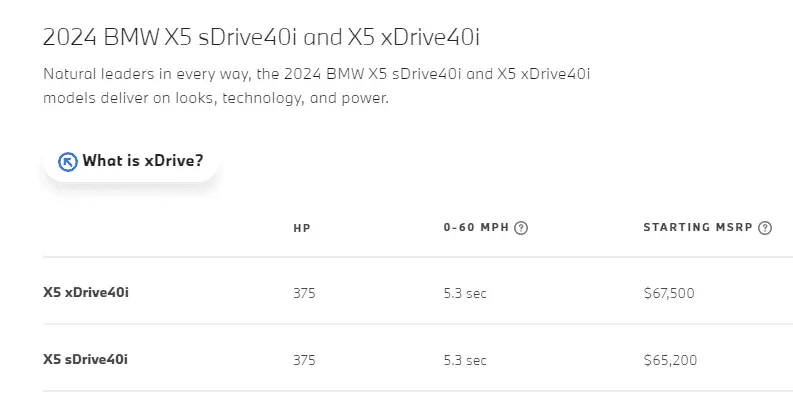Click the 375 HP value for xDrive40i
The width and height of the screenshot is (793, 406).
click(x=304, y=293)
